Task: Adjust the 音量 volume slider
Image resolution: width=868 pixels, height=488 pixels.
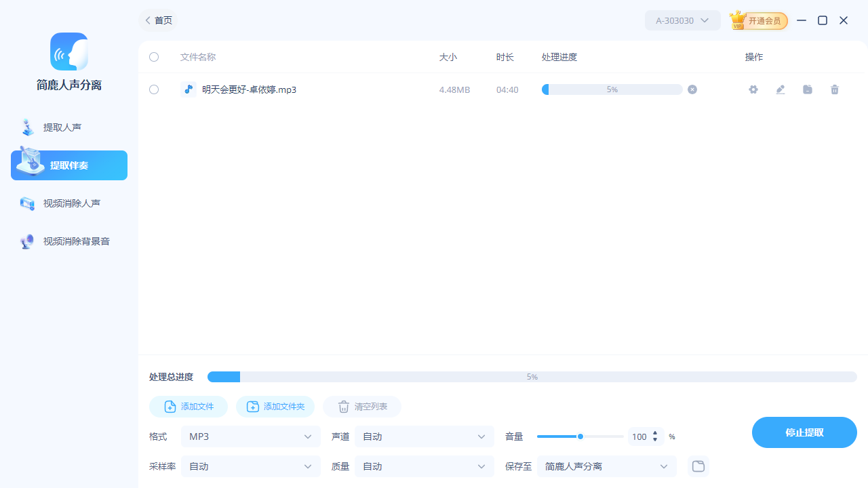Action: tap(580, 436)
